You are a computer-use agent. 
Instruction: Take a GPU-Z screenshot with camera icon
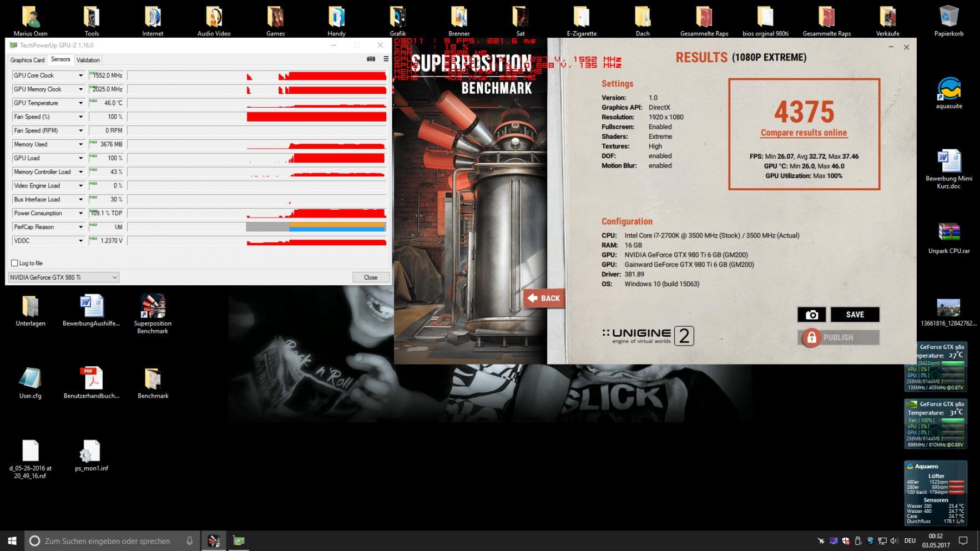[371, 59]
